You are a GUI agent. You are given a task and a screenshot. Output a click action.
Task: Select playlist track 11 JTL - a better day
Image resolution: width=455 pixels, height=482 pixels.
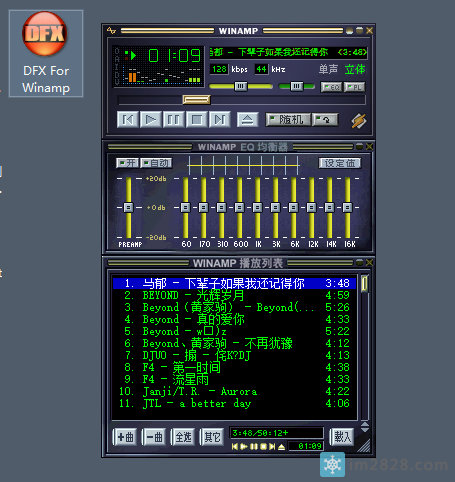[234, 403]
